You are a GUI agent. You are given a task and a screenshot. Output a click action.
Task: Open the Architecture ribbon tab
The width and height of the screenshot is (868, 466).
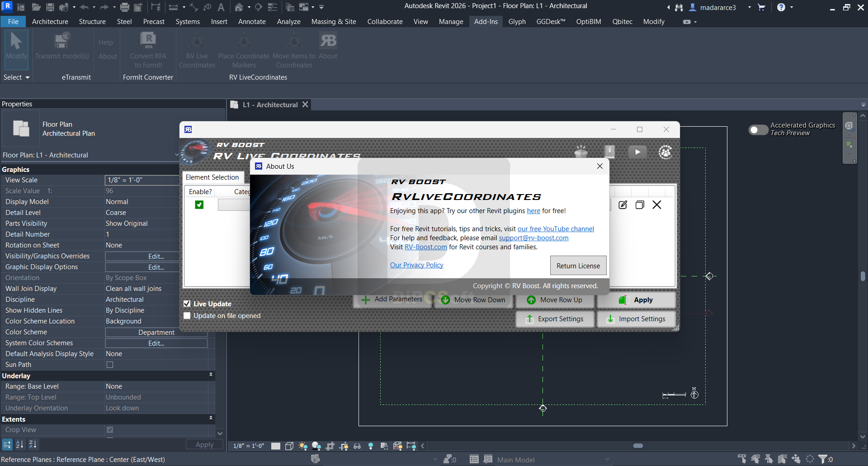click(x=50, y=22)
